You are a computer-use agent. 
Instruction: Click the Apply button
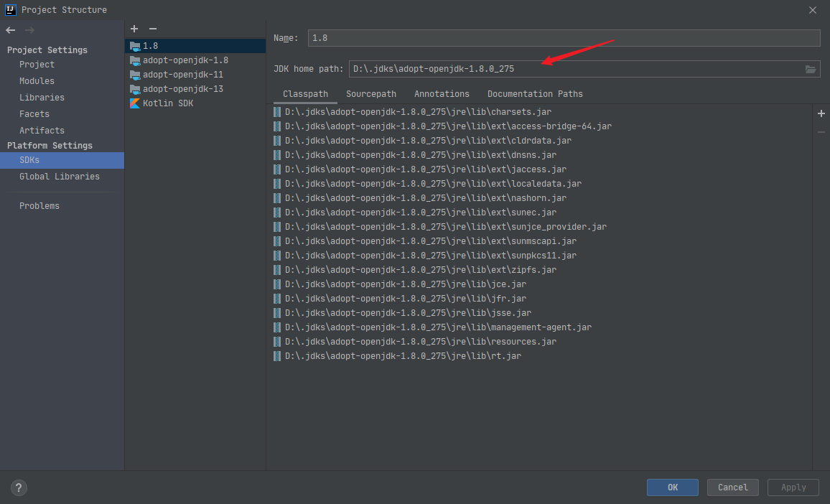pyautogui.click(x=793, y=487)
